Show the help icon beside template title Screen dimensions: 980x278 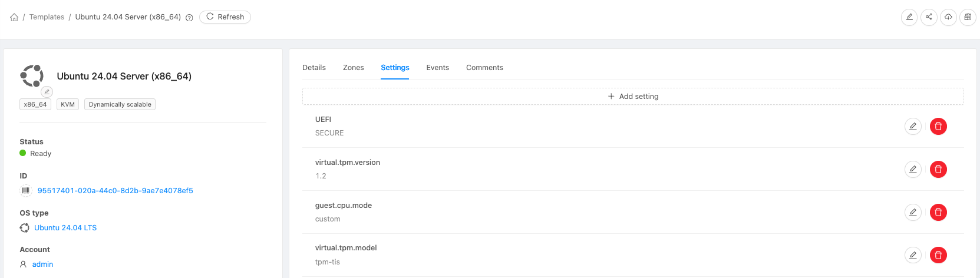[x=189, y=18]
